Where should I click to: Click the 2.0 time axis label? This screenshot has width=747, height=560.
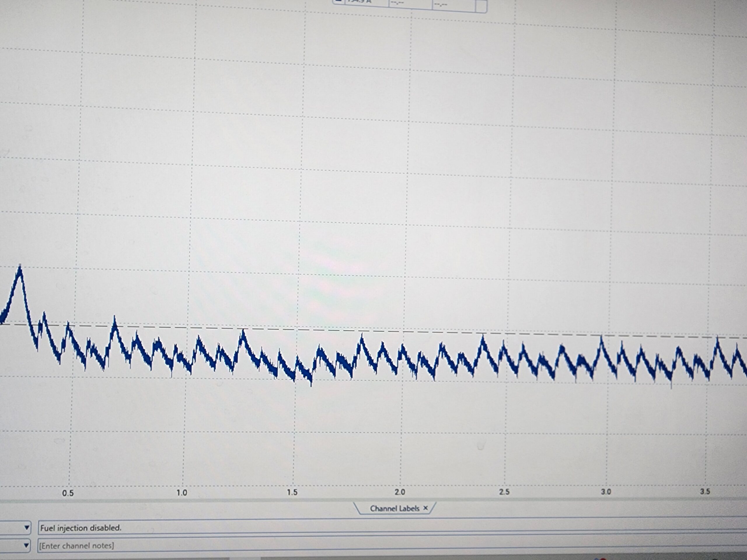point(400,492)
